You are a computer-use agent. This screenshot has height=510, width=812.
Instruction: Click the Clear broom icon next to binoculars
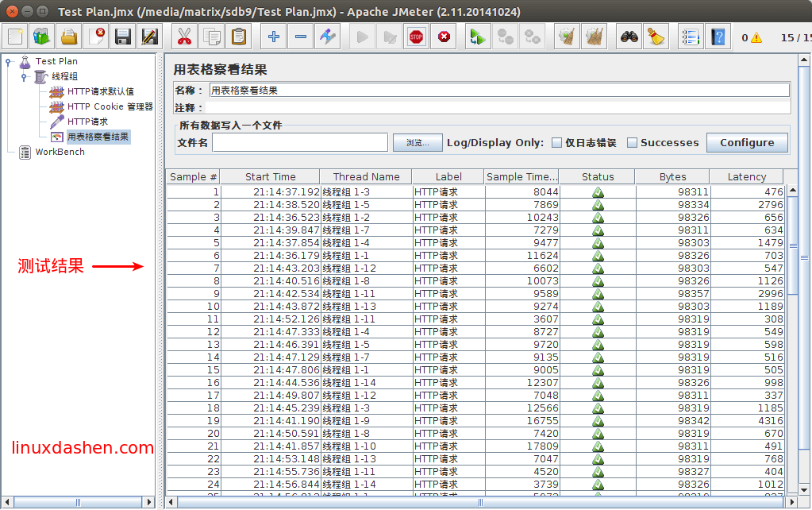click(656, 37)
